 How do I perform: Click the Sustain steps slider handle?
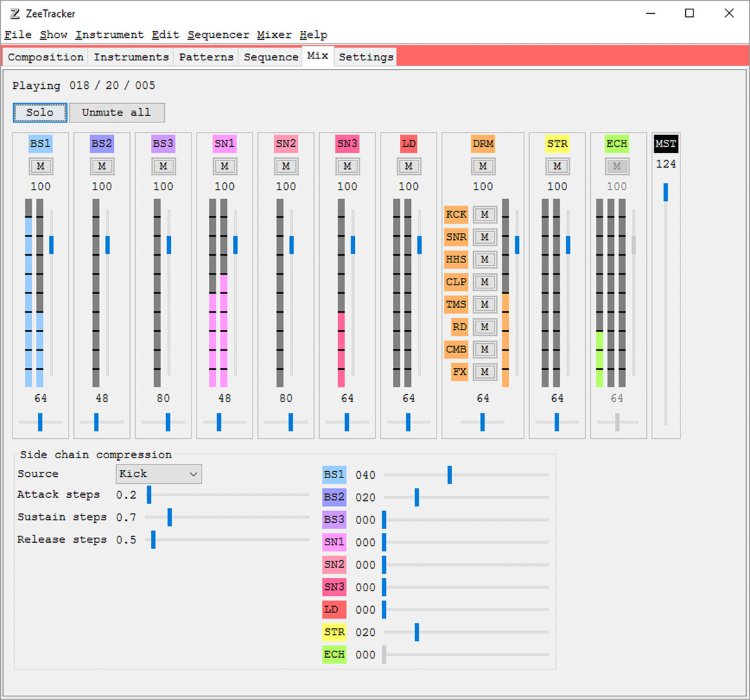point(169,517)
